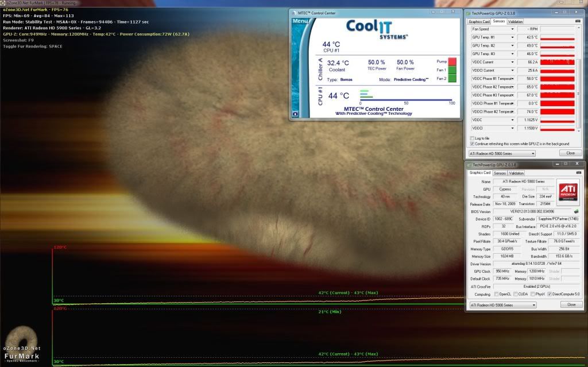Minimize the MTEC Control Center window

coord(433,12)
